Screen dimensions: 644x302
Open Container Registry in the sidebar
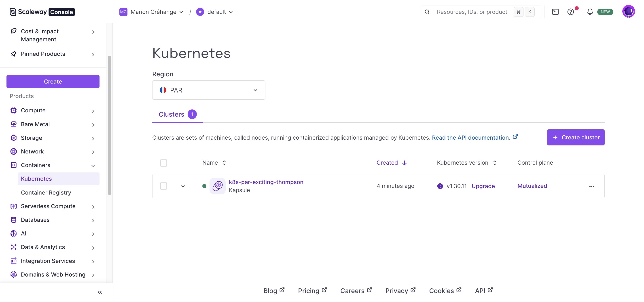point(46,193)
